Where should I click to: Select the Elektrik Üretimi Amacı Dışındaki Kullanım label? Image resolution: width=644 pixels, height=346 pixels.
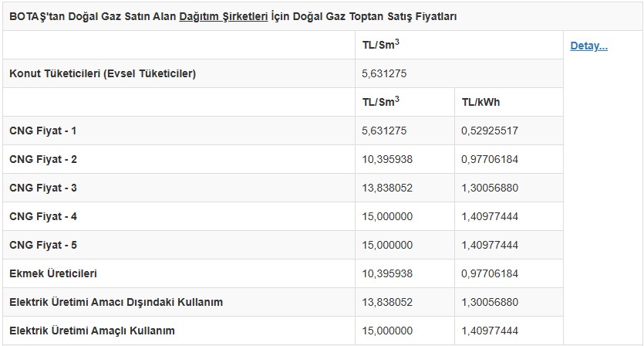coord(116,302)
